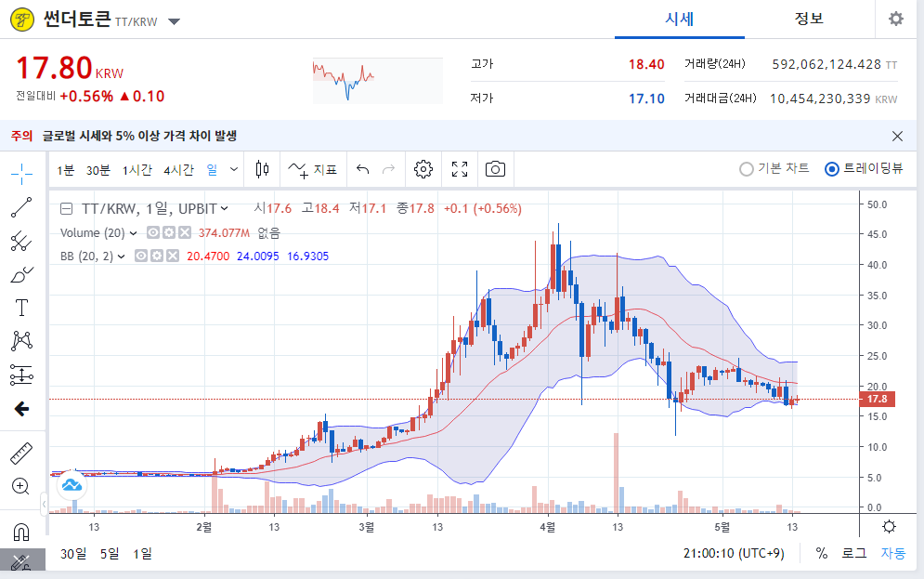The image size is (924, 579).
Task: Click the 21:00:10 (UTC+9) timezone
Action: pyautogui.click(x=734, y=554)
